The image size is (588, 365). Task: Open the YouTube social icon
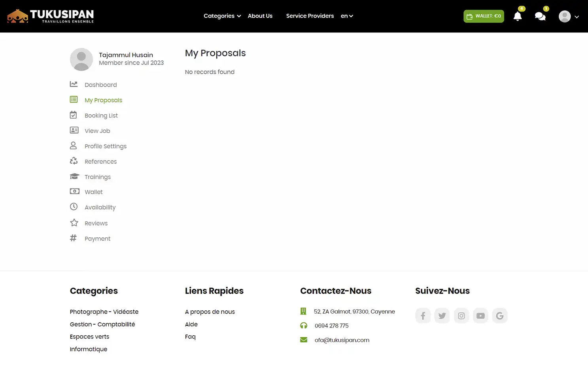[x=480, y=316]
